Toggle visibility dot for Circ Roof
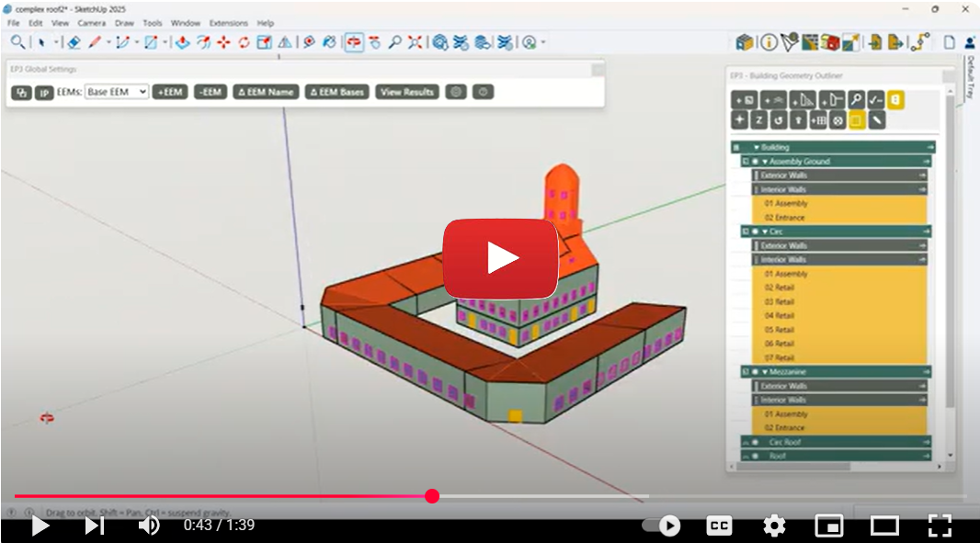 pyautogui.click(x=755, y=442)
